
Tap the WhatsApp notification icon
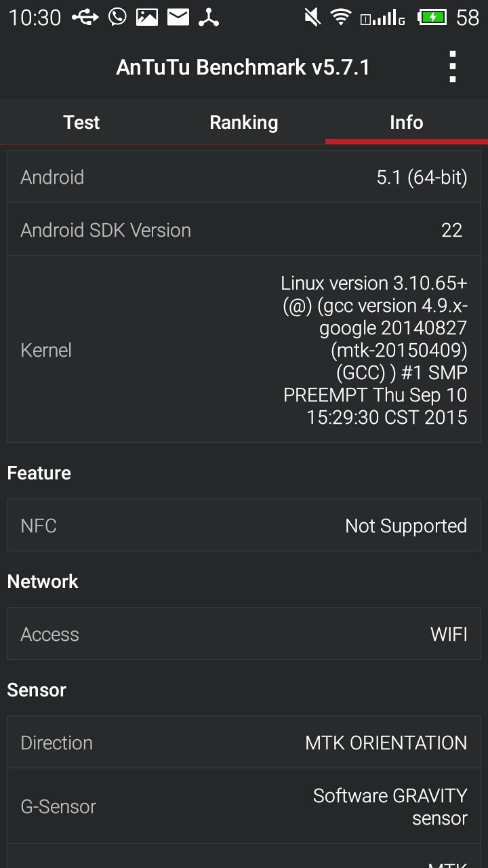117,17
